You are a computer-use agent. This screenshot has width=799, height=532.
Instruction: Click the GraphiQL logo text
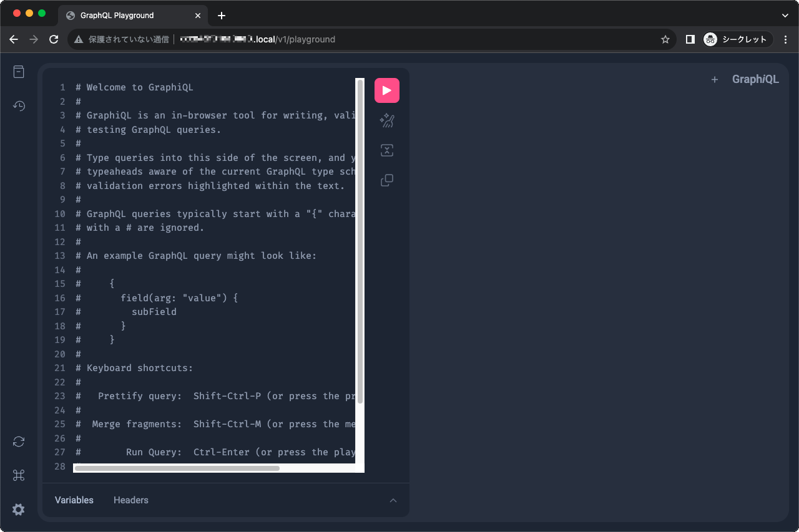point(755,79)
